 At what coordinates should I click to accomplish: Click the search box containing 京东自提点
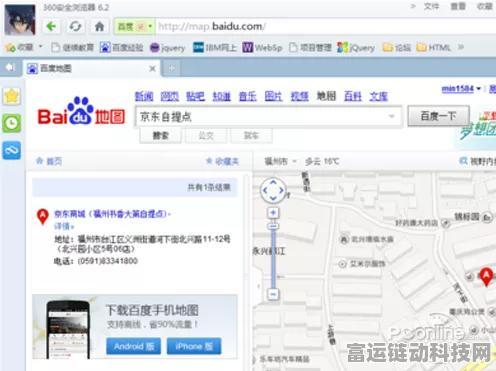pyautogui.click(x=268, y=116)
